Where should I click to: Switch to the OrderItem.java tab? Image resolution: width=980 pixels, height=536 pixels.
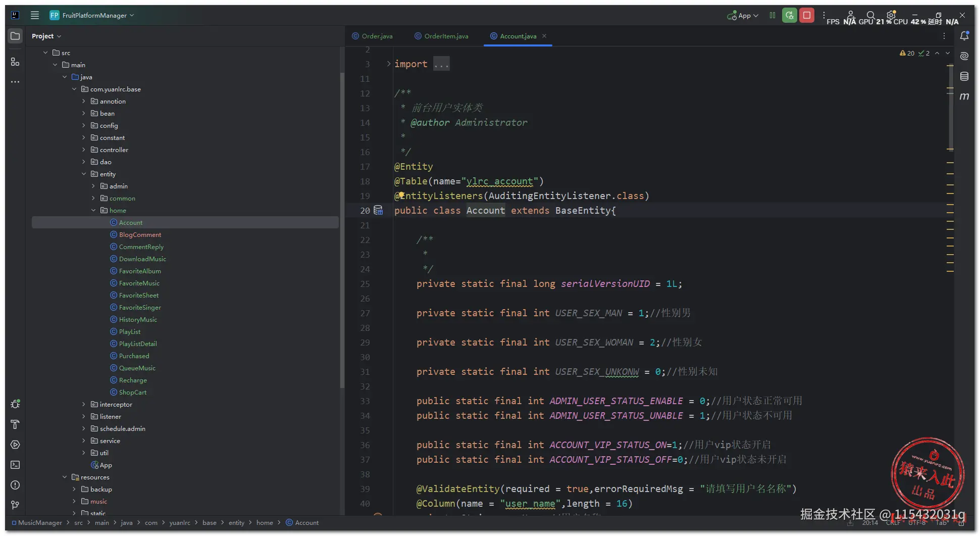pos(441,36)
